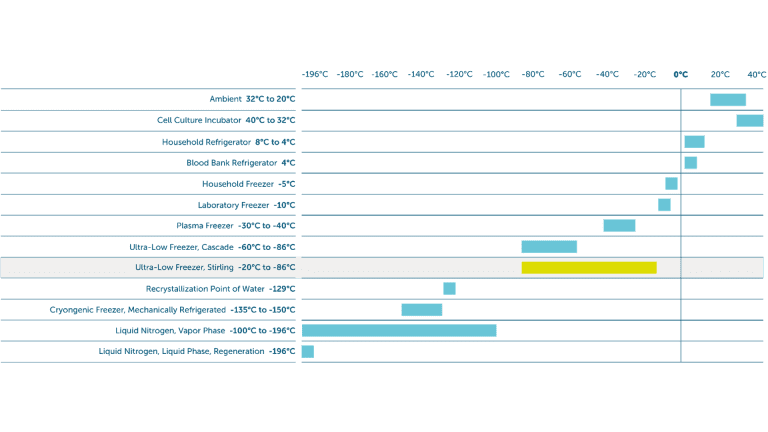Click the Blood Bank Refrigerator bar
This screenshot has width=768, height=432.
[690, 163]
